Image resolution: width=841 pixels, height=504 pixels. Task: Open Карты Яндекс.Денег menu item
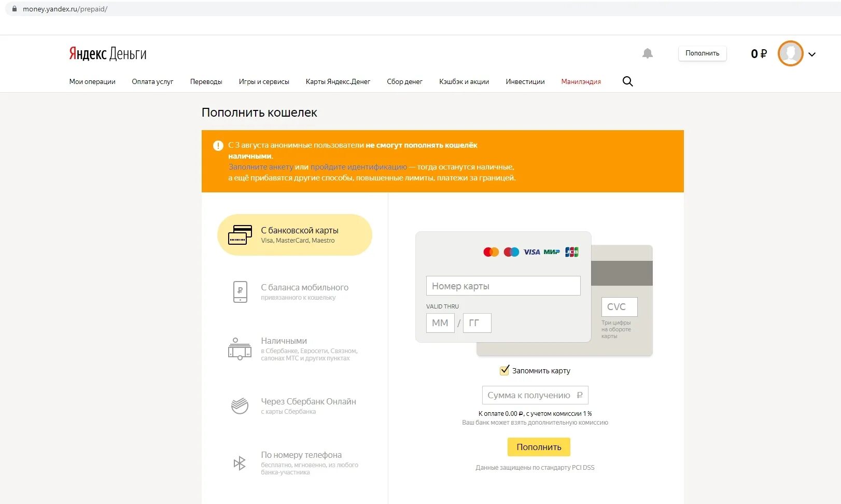338,81
